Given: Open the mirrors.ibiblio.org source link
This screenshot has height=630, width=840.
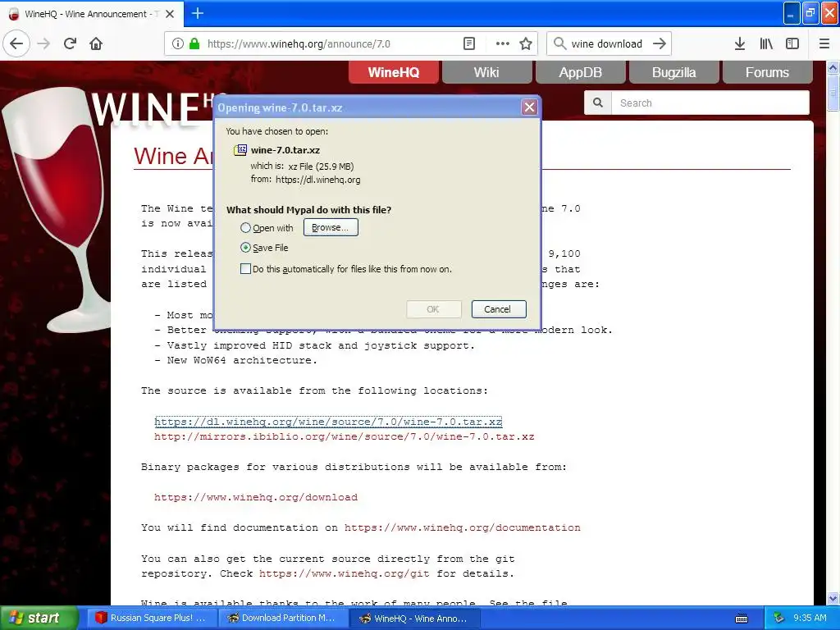Looking at the screenshot, I should (344, 436).
